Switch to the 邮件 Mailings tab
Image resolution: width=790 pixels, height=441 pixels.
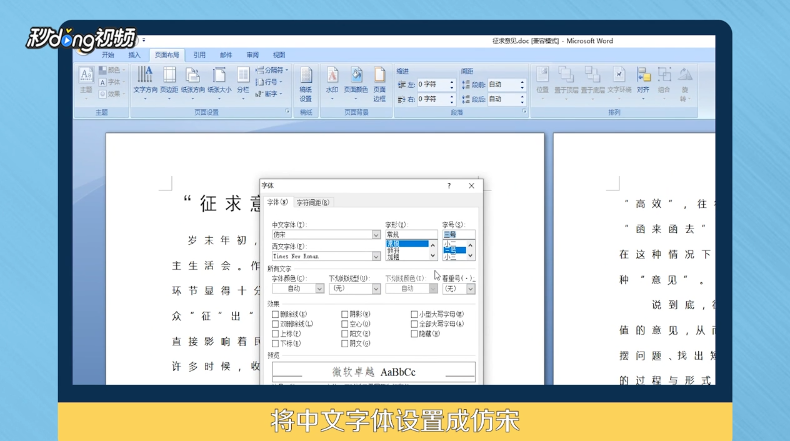(x=226, y=55)
